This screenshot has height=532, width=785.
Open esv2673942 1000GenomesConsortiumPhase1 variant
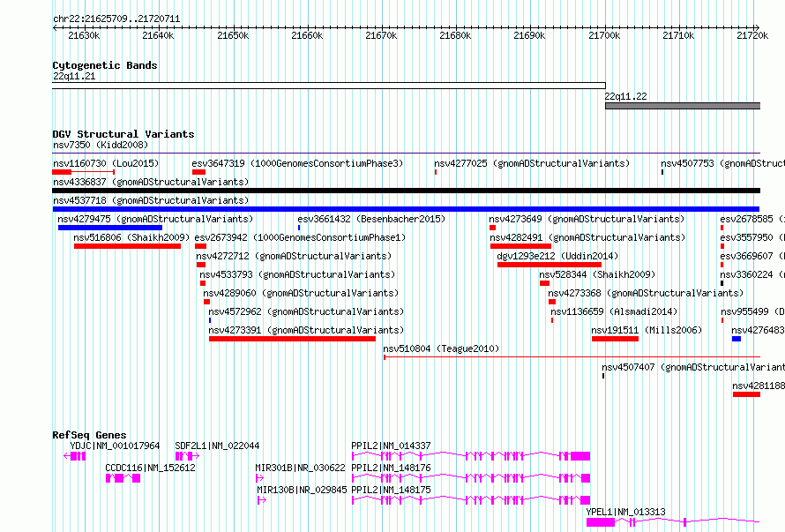tap(300, 237)
